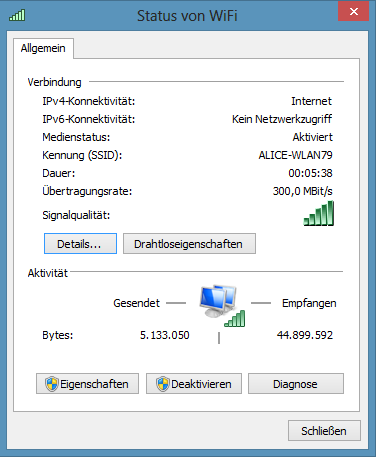Open the Eigenschaften properties dialog
Viewport: 376px width, 457px height.
87,384
